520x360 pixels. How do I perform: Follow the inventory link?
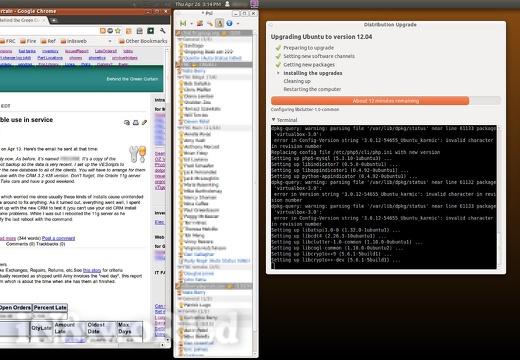[50, 51]
